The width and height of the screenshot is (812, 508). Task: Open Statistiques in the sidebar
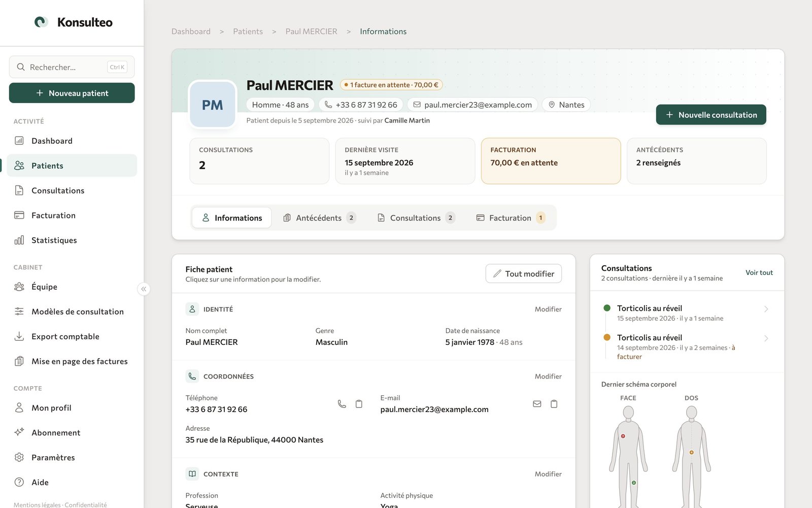72,240
